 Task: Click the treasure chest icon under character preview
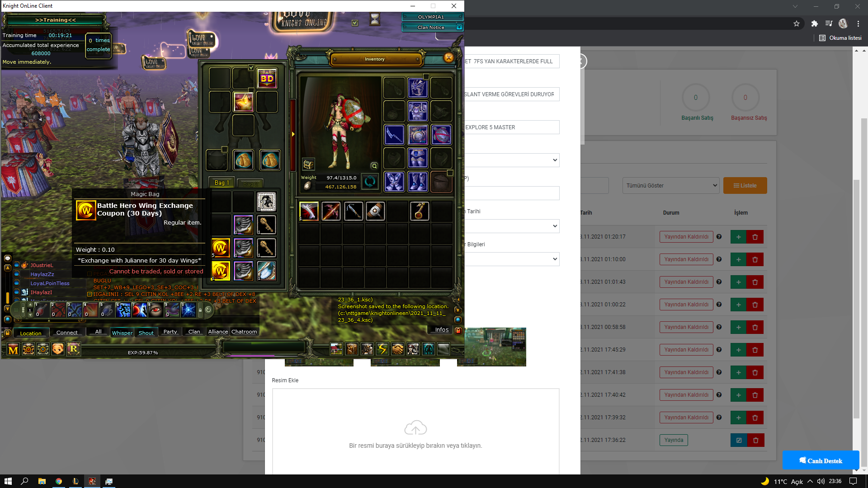[308, 164]
